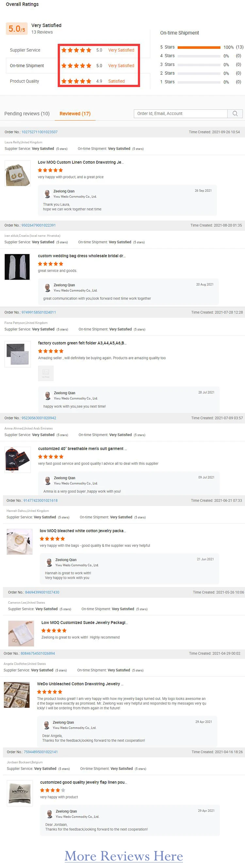Click Supplier Service five-star rating row

(x=76, y=50)
